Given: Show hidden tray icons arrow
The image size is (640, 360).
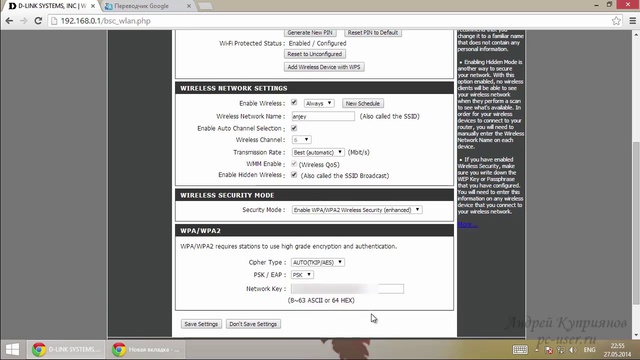Looking at the screenshot, I should click(537, 350).
